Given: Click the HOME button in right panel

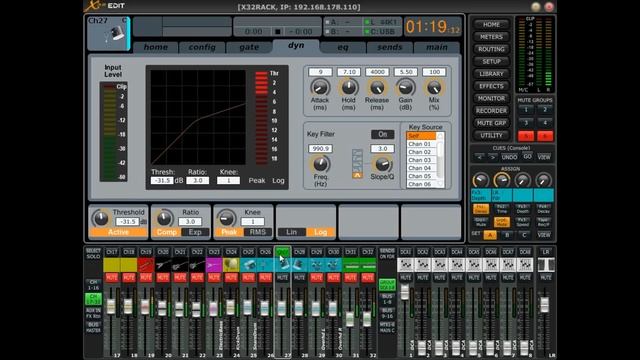Looking at the screenshot, I should click(x=491, y=24).
